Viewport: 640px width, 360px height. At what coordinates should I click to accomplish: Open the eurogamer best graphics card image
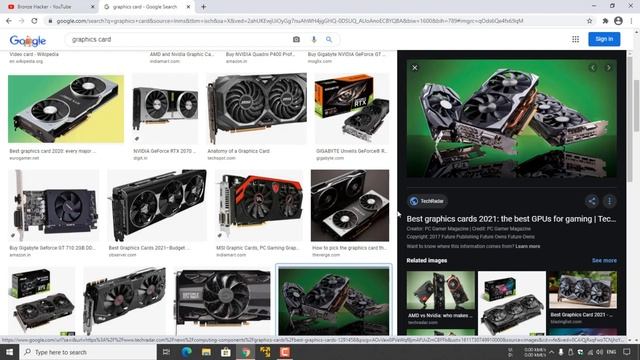66,109
